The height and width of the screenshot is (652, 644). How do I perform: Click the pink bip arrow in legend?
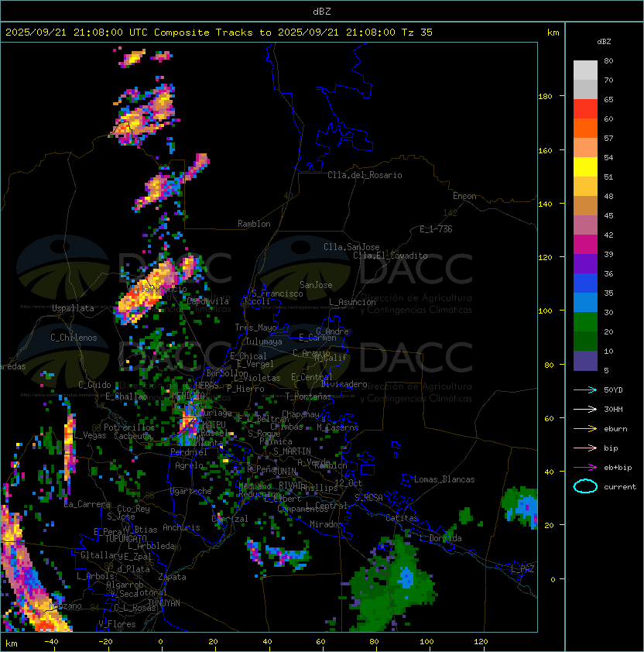pyautogui.click(x=585, y=448)
